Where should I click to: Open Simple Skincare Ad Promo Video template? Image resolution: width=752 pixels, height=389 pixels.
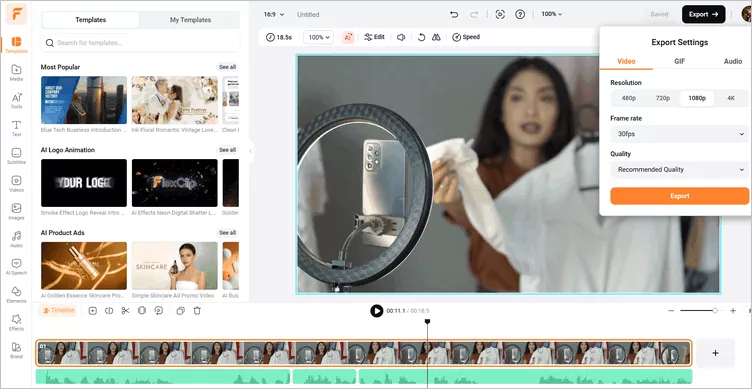tap(175, 266)
